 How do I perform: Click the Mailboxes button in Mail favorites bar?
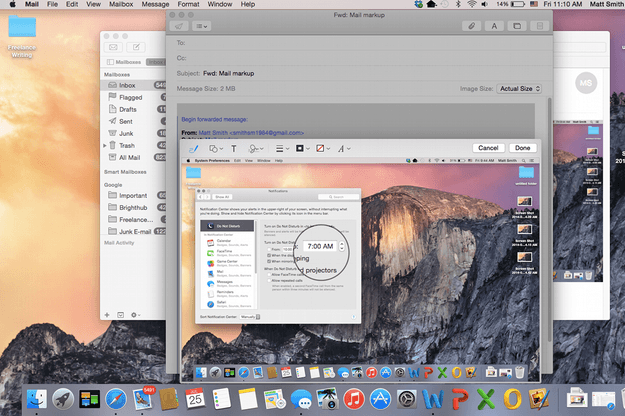click(124, 62)
